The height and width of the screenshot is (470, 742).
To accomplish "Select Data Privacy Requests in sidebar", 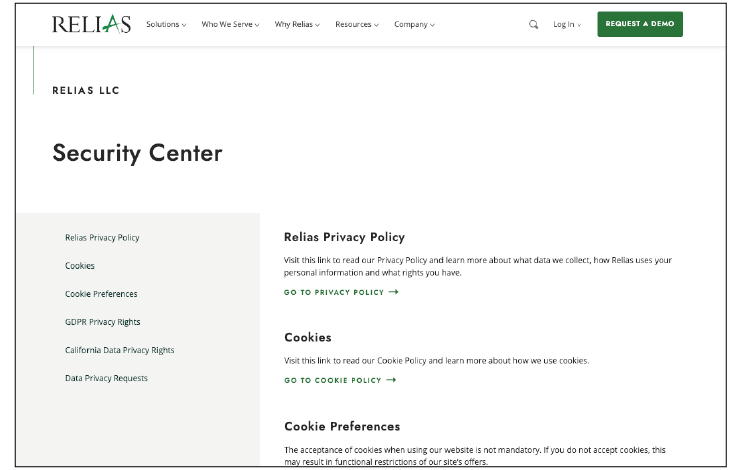I will pos(106,378).
